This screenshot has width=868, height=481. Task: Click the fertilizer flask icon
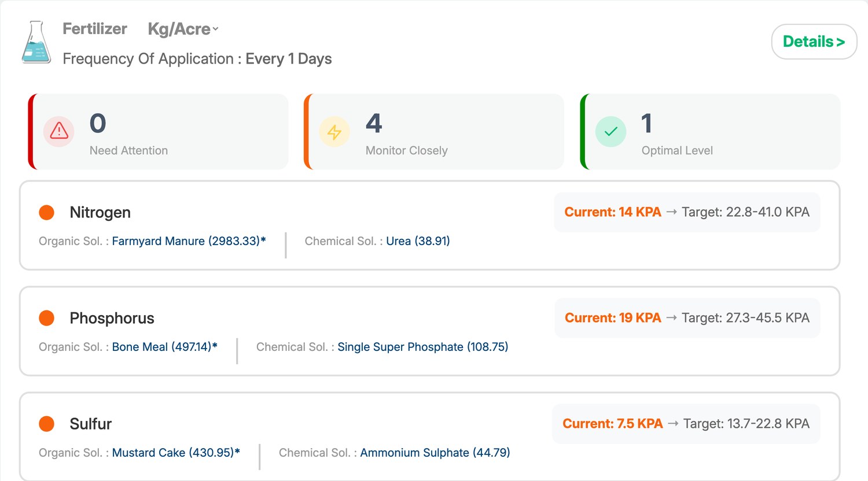coord(36,42)
